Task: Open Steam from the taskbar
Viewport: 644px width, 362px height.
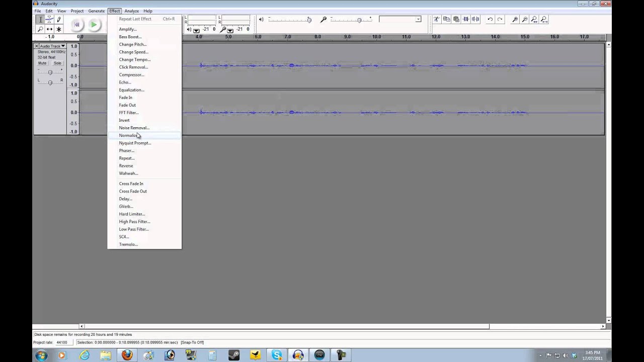Action: tap(234, 355)
